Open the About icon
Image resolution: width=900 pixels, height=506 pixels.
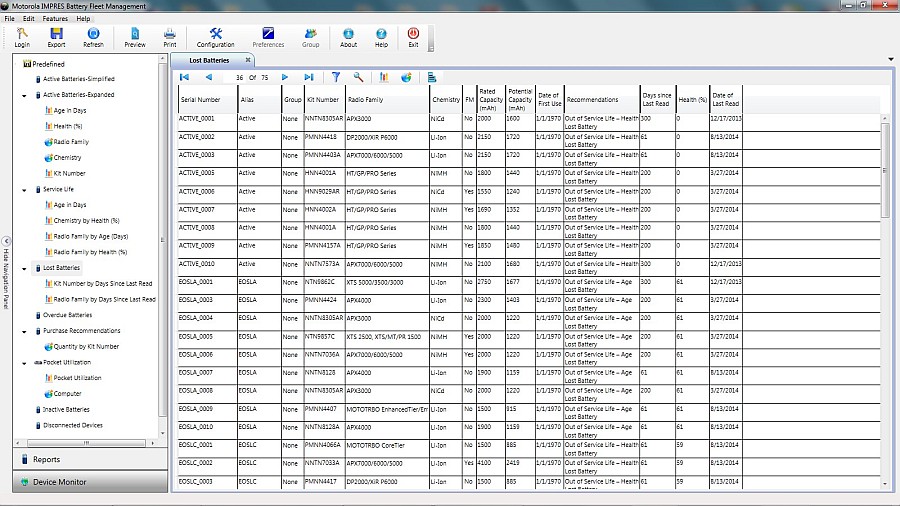pyautogui.click(x=348, y=37)
